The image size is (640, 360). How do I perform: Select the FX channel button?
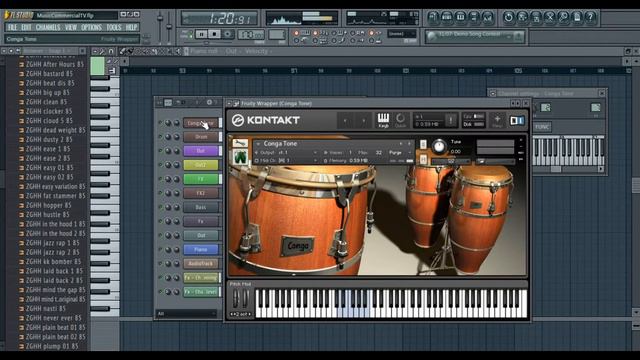200,179
